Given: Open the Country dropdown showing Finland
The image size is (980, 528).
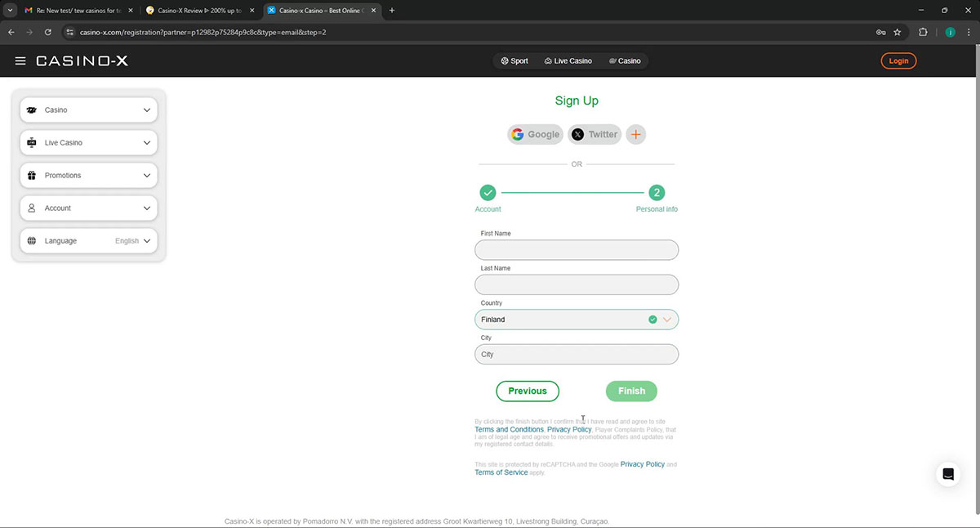Looking at the screenshot, I should (576, 320).
